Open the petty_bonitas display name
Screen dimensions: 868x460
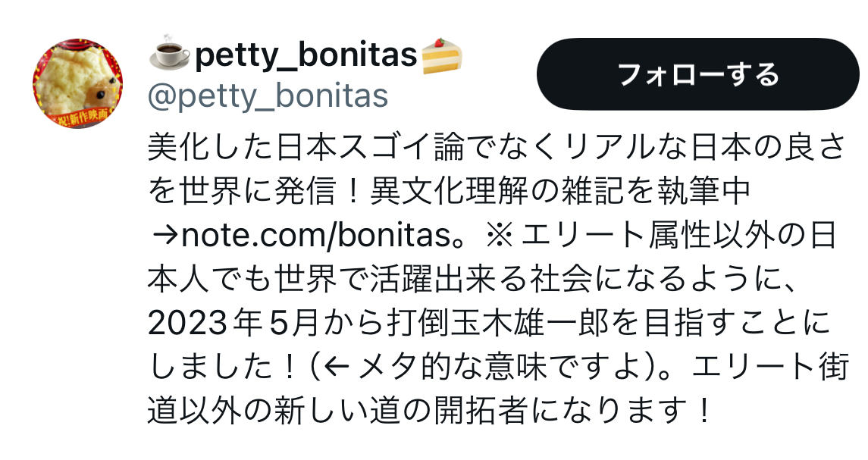pos(306,56)
